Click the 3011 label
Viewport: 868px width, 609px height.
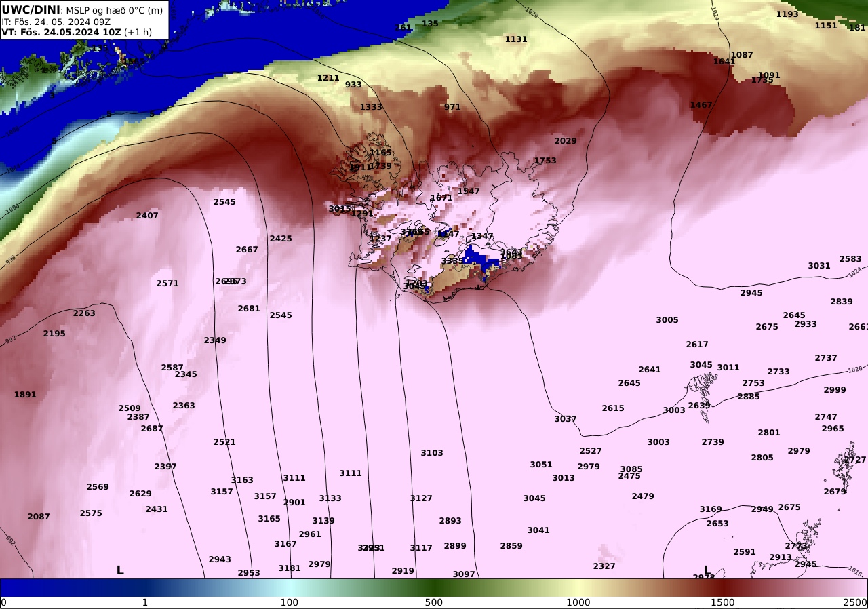(728, 368)
